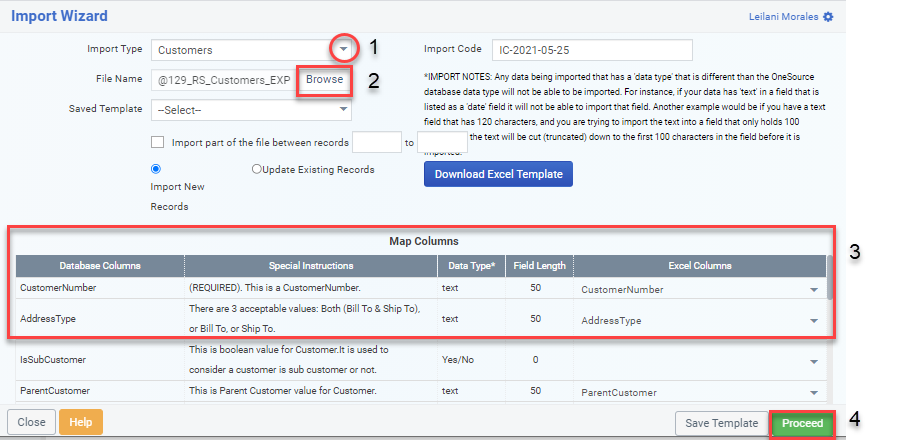The width and height of the screenshot is (904, 440).
Task: Open the Import Type dropdown arrow
Action: (x=343, y=48)
